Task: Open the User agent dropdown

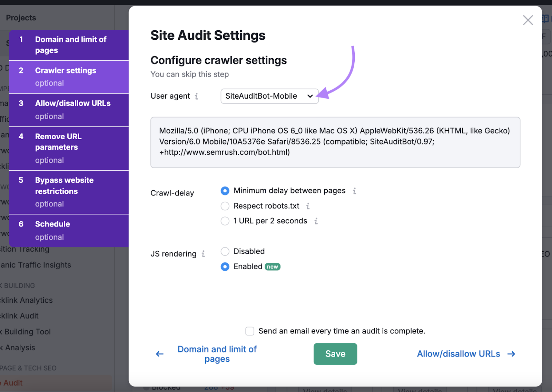Action: point(269,96)
